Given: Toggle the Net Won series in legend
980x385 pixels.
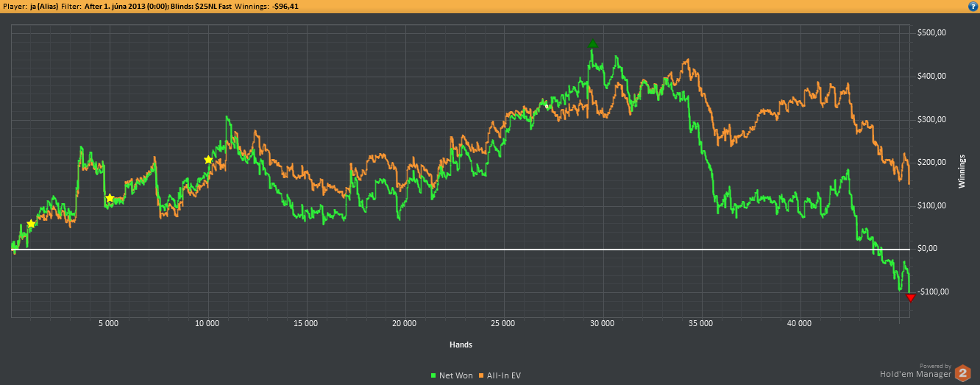Looking at the screenshot, I should pyautogui.click(x=456, y=375).
